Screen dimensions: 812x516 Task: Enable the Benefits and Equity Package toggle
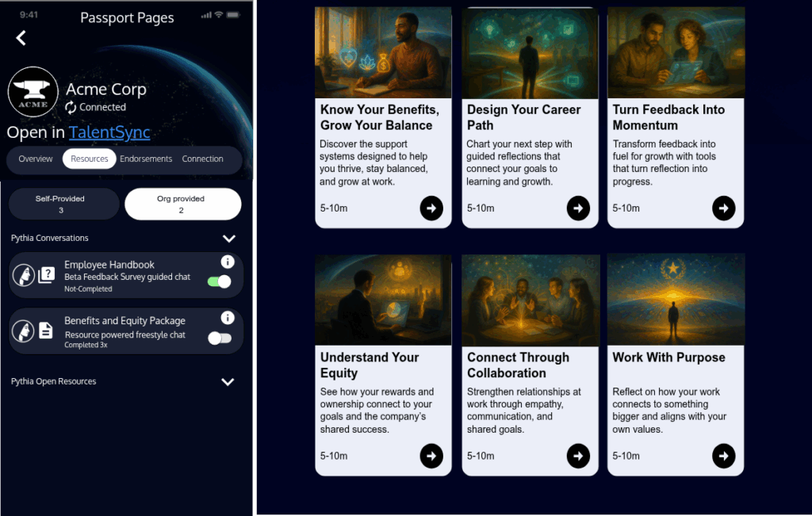click(219, 338)
